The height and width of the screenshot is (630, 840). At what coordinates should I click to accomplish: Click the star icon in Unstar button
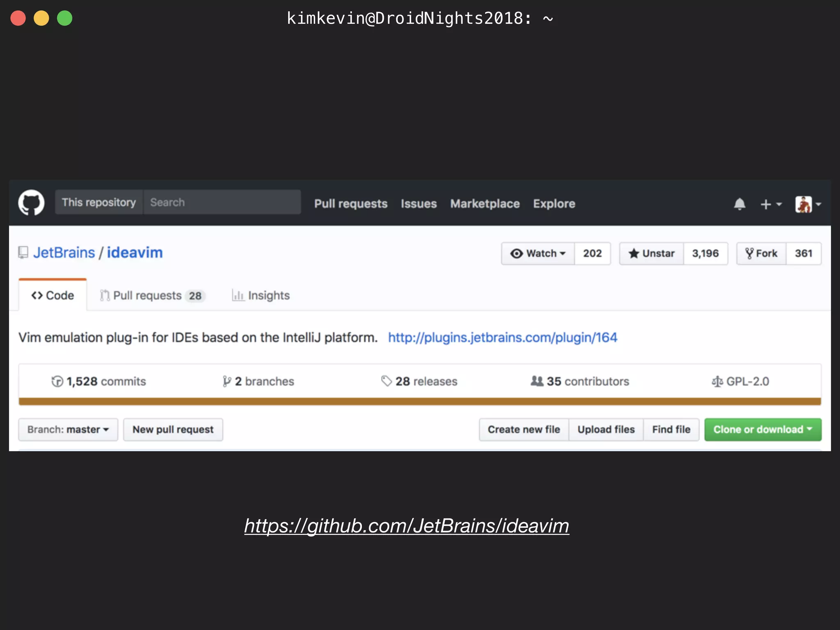pos(634,253)
